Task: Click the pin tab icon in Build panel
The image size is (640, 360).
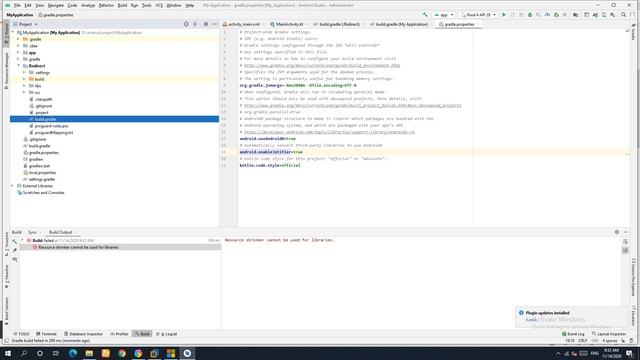Action: click(x=15, y=250)
